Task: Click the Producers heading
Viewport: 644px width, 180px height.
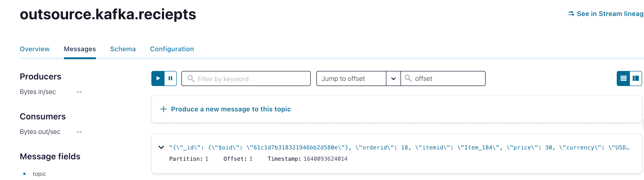Action: click(40, 77)
